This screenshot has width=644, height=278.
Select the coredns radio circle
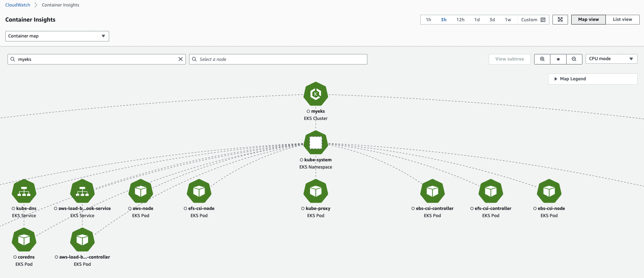click(x=15, y=257)
